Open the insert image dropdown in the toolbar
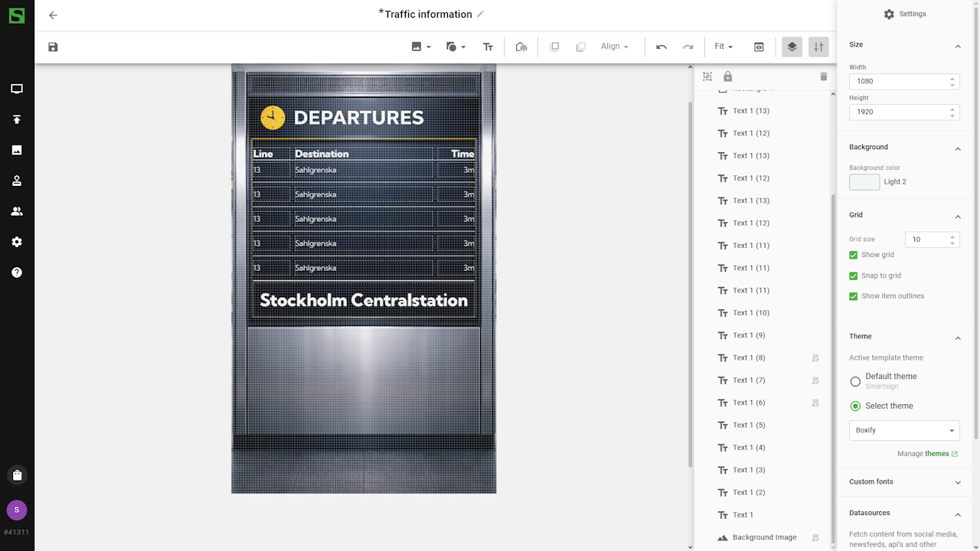The height and width of the screenshot is (551, 980). click(421, 47)
